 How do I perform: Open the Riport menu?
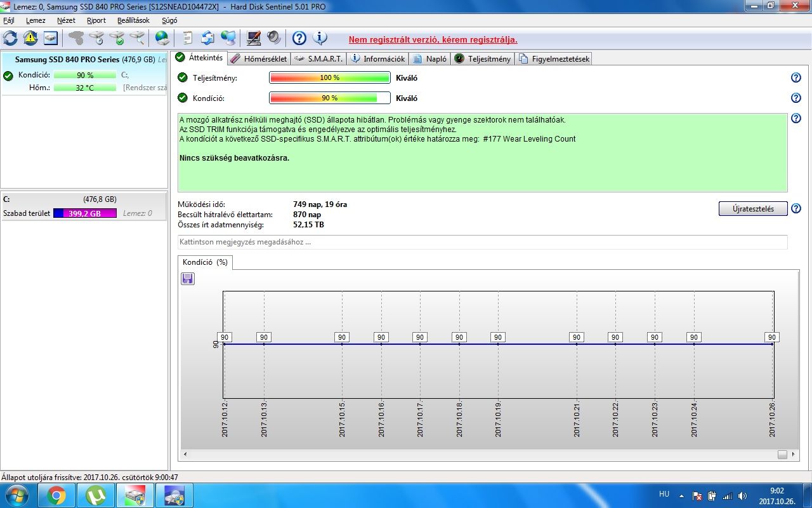click(96, 20)
